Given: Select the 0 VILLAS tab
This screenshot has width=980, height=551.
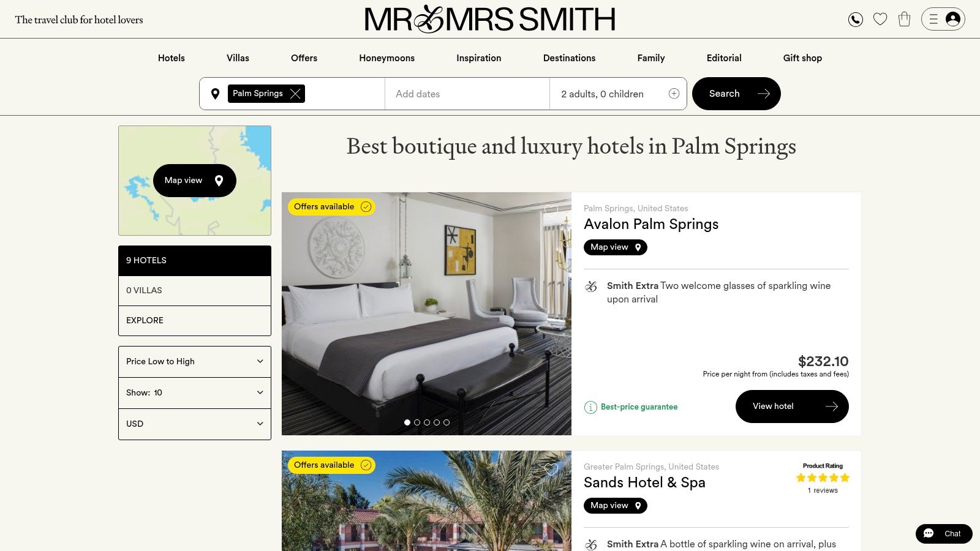Looking at the screenshot, I should (195, 291).
